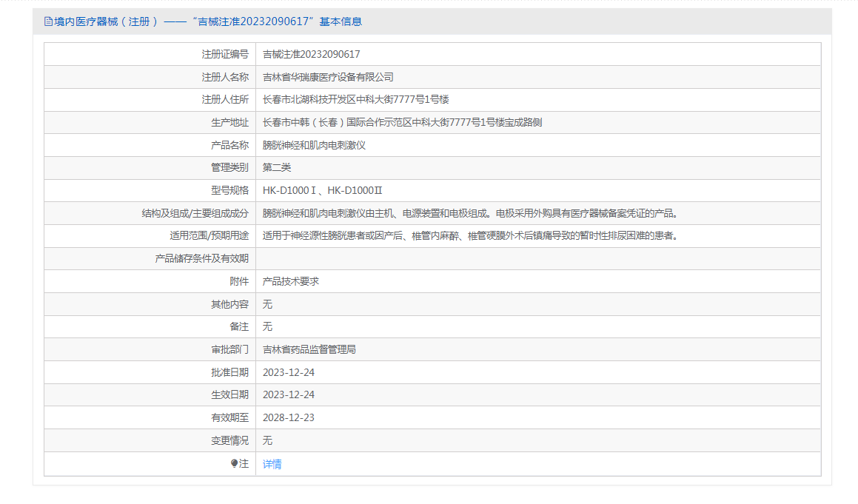Click the 生效日期 label

(229, 394)
